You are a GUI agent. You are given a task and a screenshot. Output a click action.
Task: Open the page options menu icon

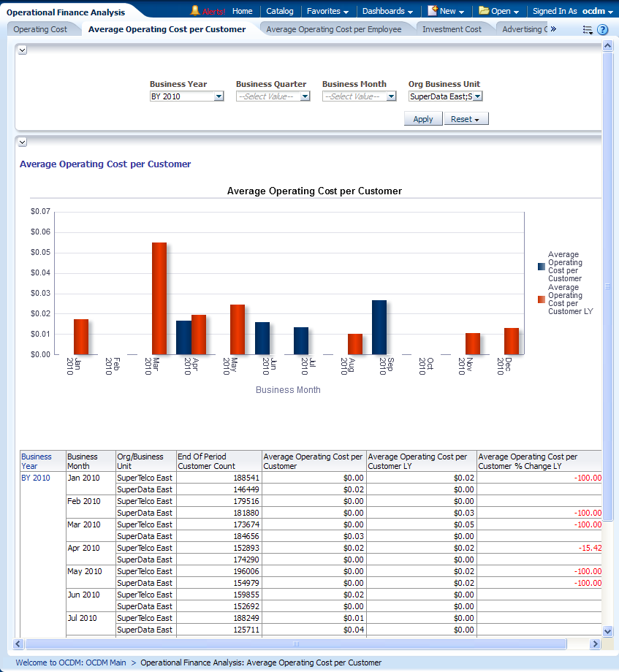pyautogui.click(x=588, y=30)
